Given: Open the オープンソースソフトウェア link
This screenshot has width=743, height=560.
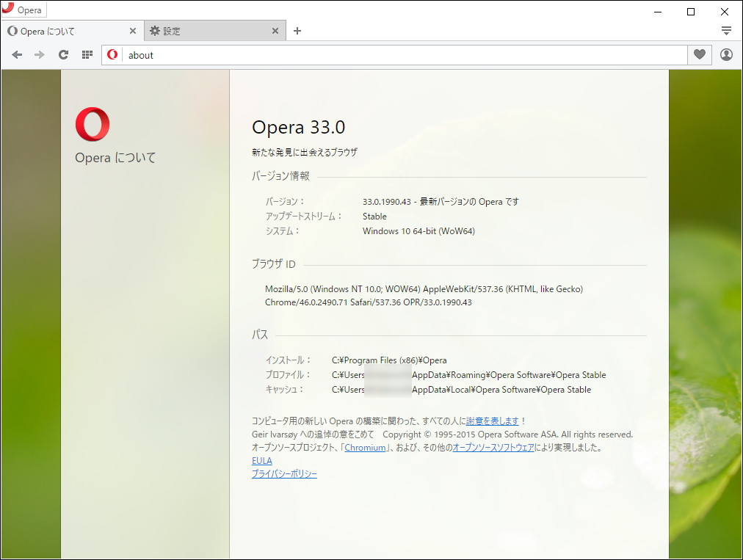Looking at the screenshot, I should click(496, 447).
